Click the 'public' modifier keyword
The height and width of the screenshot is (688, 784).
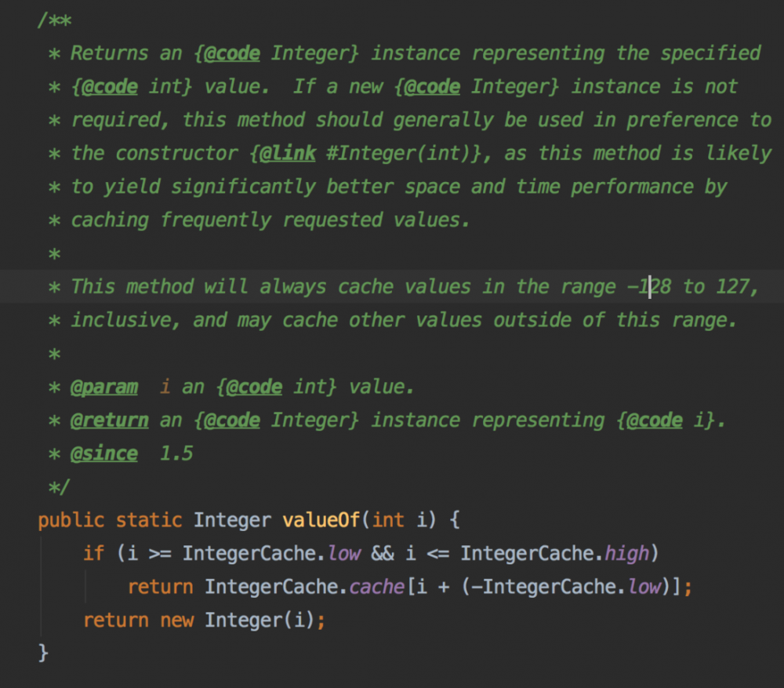[71, 519]
